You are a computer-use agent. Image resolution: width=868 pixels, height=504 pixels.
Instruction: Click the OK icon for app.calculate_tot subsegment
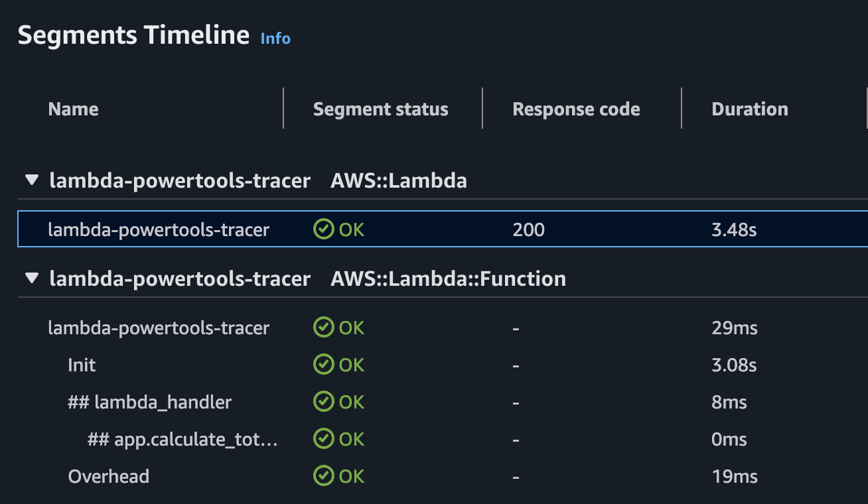(x=324, y=438)
